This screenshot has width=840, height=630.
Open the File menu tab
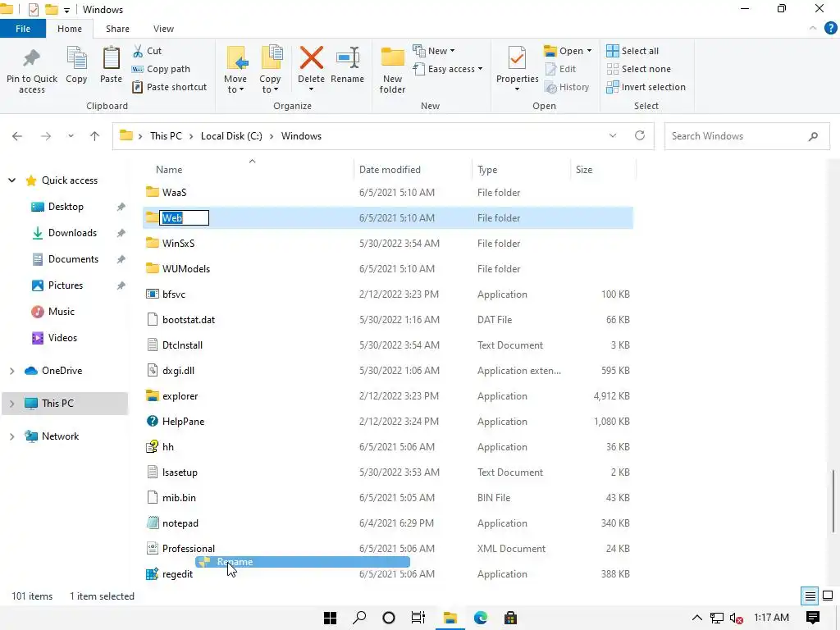(x=22, y=29)
